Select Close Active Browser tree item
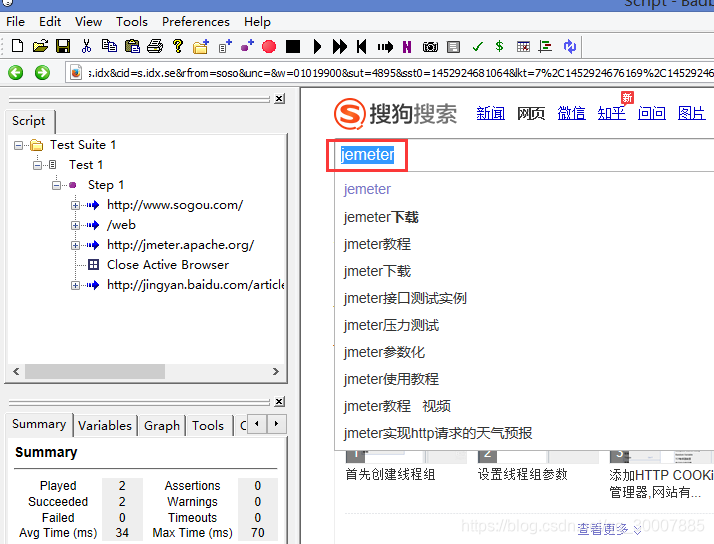This screenshot has width=714, height=544. (x=168, y=264)
